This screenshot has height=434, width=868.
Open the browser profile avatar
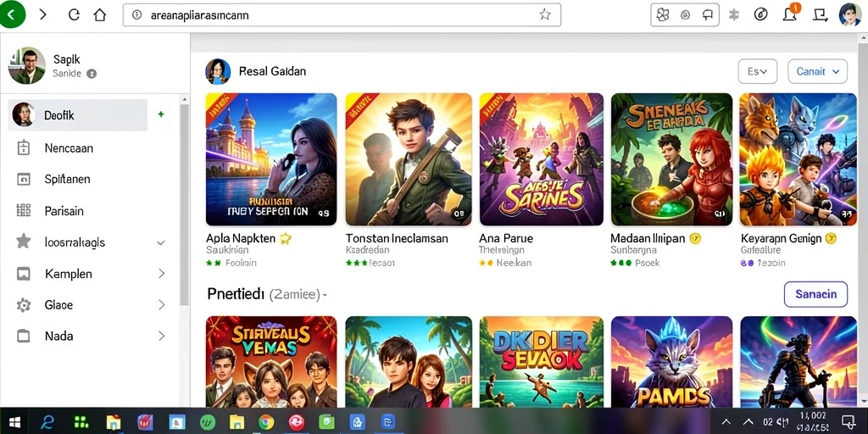coord(850,14)
